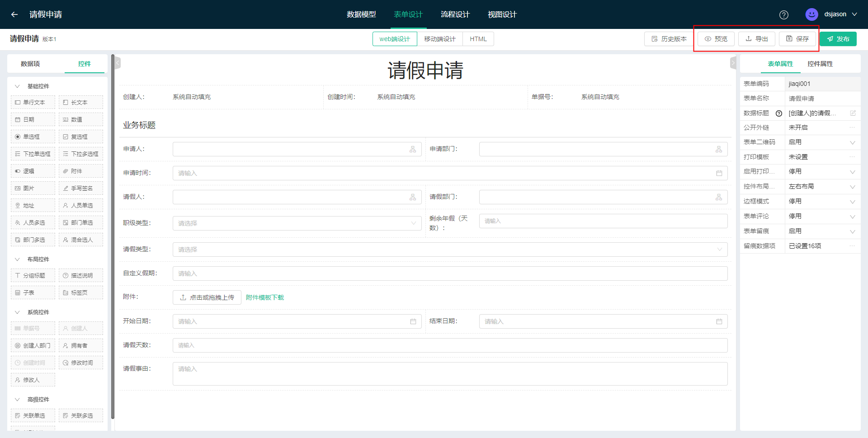Select the 数值 control
The width and height of the screenshot is (868, 438).
click(81, 119)
